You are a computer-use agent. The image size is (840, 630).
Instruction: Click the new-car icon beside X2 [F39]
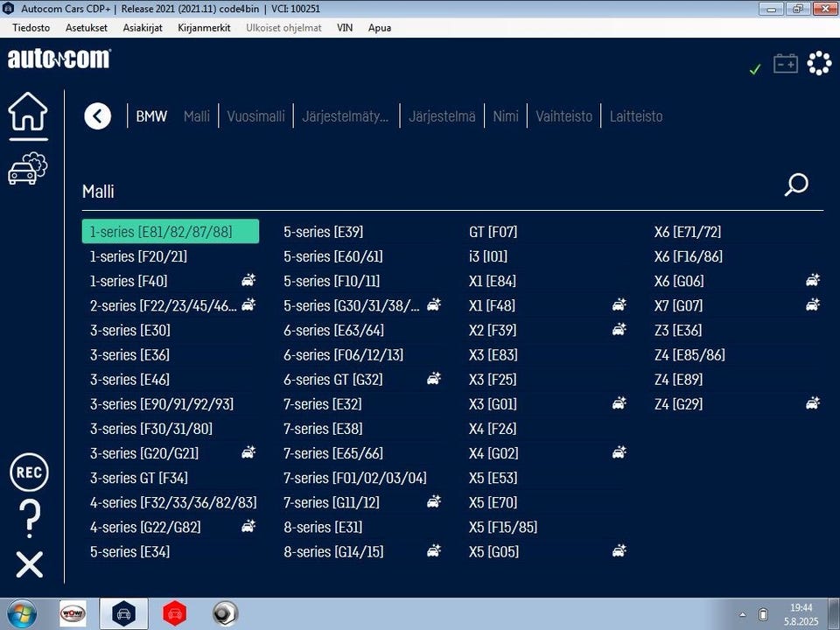coord(619,330)
